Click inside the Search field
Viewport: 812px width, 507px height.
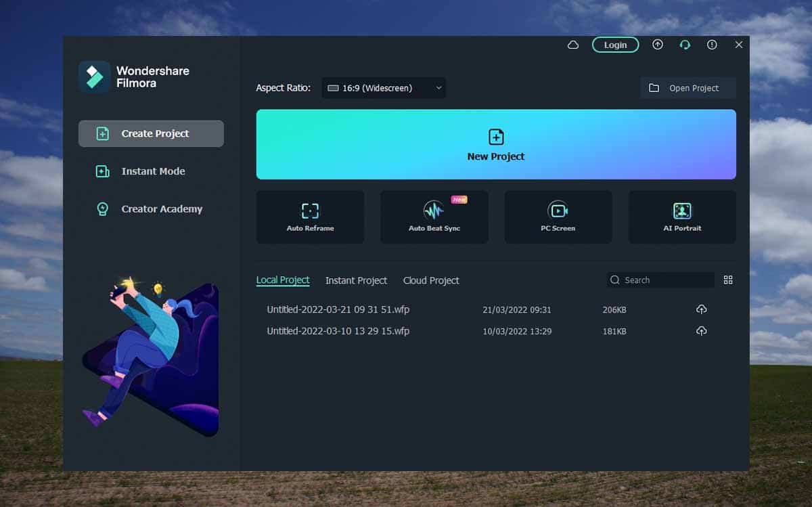pos(660,279)
